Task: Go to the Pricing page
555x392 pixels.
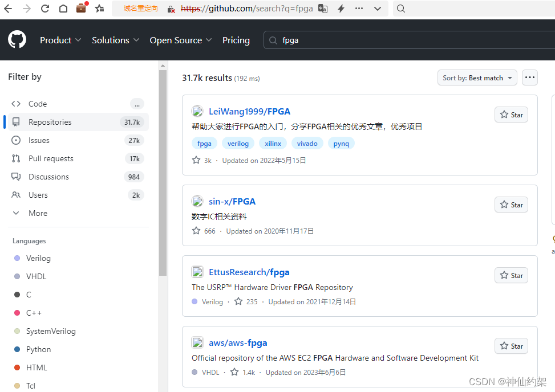Action: (236, 40)
